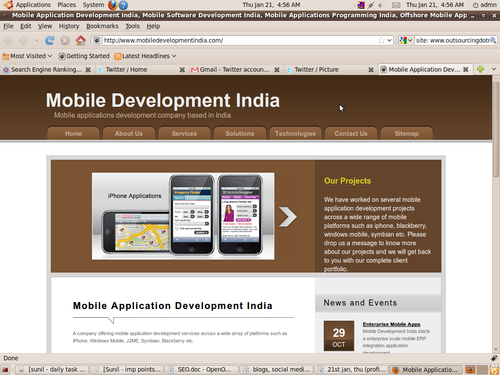This screenshot has width=500, height=375.
Task: Open the Bookmarks menu
Action: tap(102, 26)
